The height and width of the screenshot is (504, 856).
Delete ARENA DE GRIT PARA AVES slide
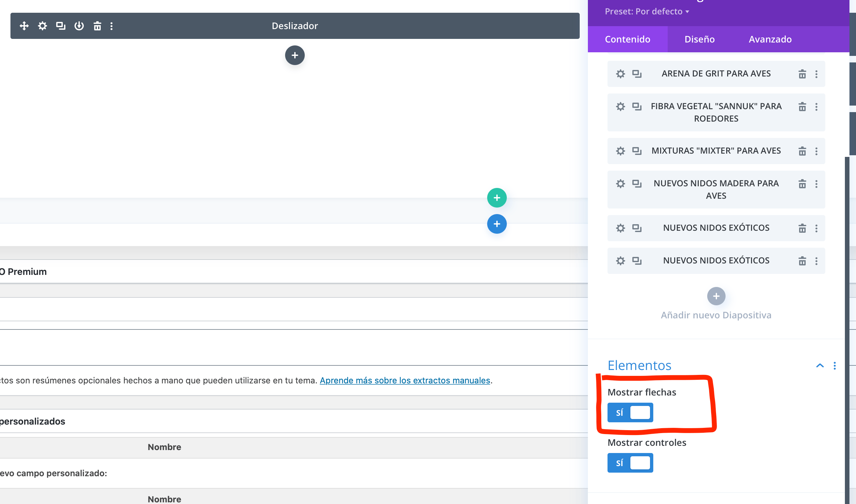click(x=802, y=74)
